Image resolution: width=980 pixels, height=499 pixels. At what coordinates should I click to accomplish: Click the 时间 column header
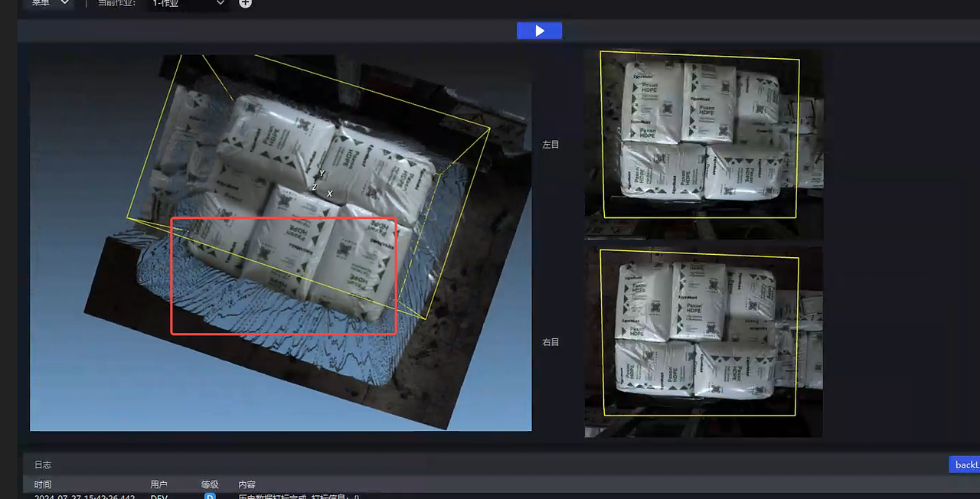click(x=43, y=484)
